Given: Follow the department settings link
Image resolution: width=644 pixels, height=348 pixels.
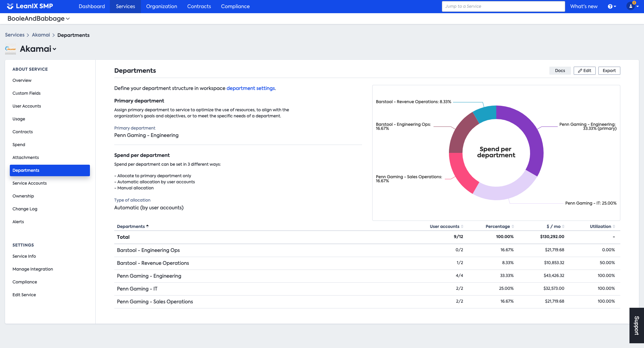Looking at the screenshot, I should pos(251,88).
